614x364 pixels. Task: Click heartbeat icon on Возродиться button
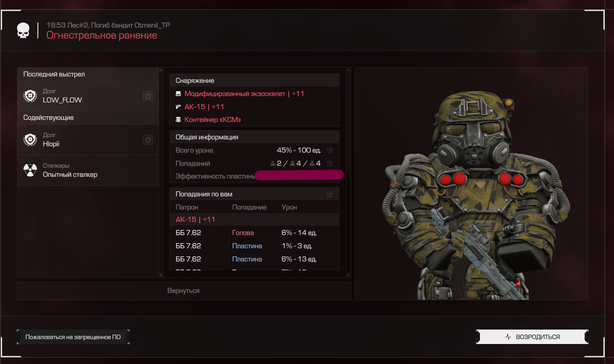[508, 337]
